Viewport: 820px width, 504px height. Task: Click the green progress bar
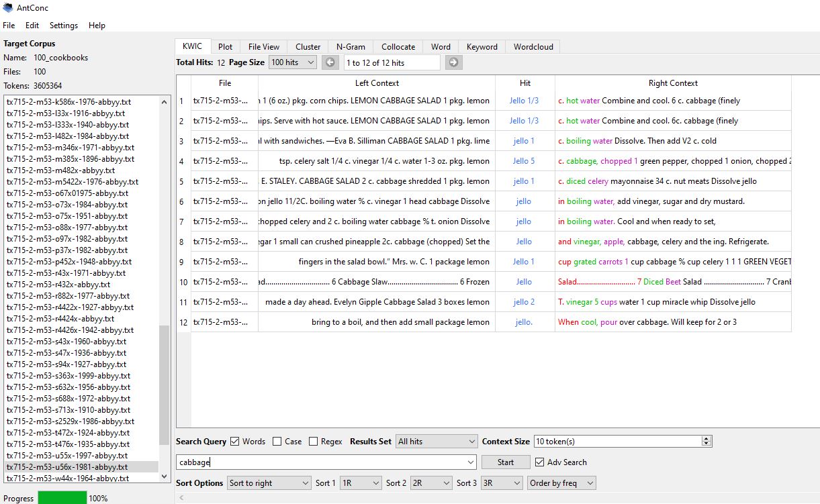tap(62, 498)
